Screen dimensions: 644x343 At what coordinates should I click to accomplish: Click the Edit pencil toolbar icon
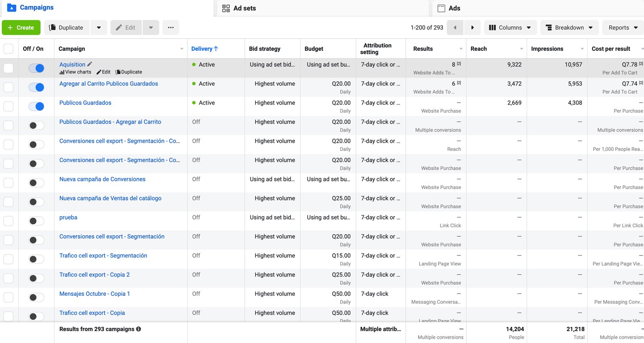pos(126,27)
